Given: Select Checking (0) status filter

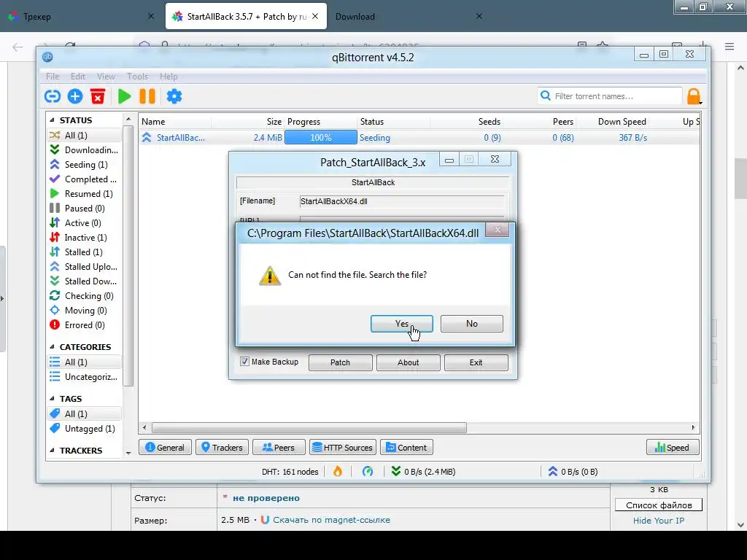Looking at the screenshot, I should [x=84, y=296].
